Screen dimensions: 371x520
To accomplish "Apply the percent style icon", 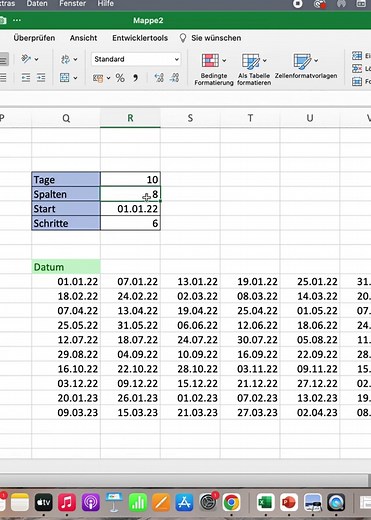I will click(x=120, y=78).
